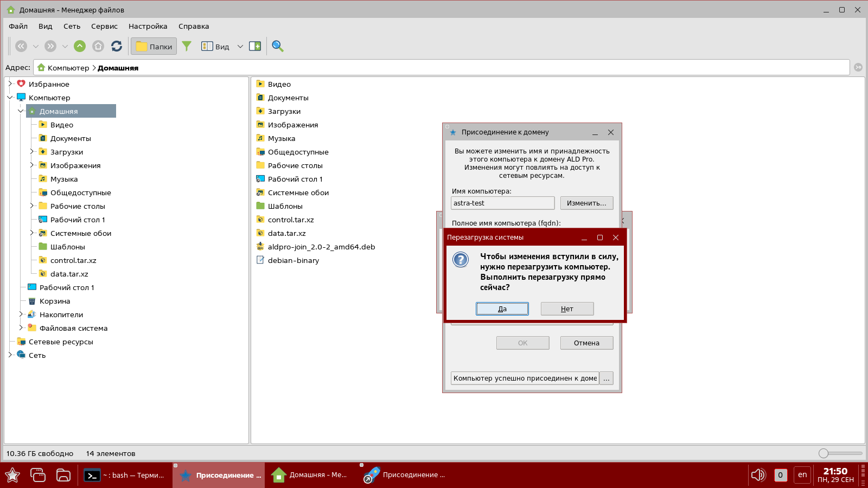Open the filter funnel icon

click(x=187, y=46)
